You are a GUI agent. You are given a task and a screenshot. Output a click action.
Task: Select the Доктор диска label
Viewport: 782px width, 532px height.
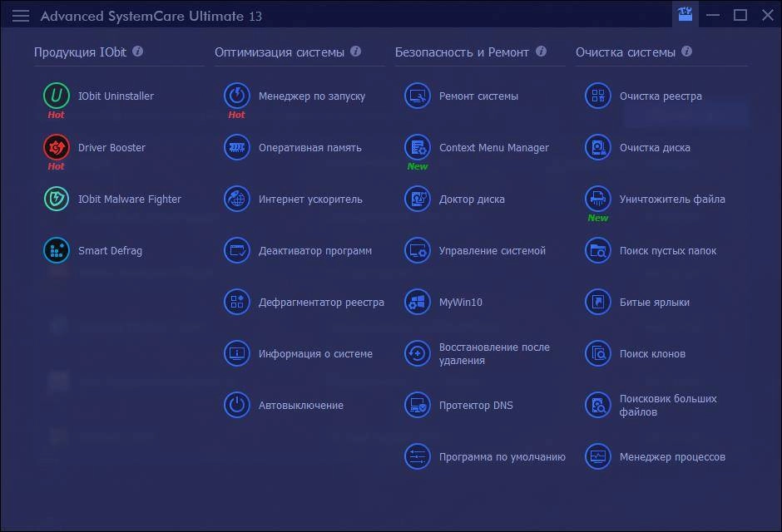472,199
